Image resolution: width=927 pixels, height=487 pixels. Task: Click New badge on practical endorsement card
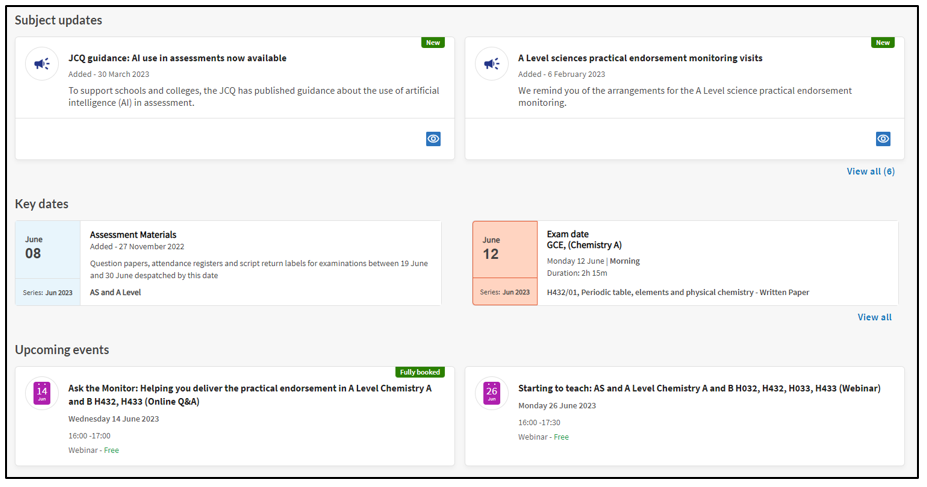pyautogui.click(x=883, y=43)
